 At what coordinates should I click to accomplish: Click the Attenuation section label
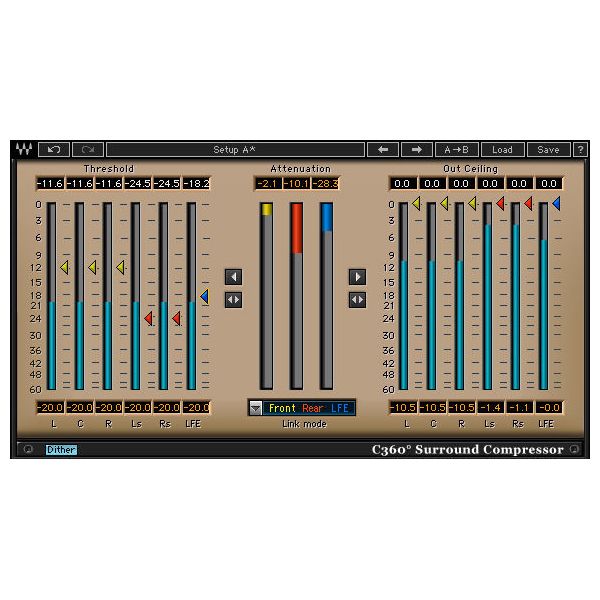pos(300,169)
